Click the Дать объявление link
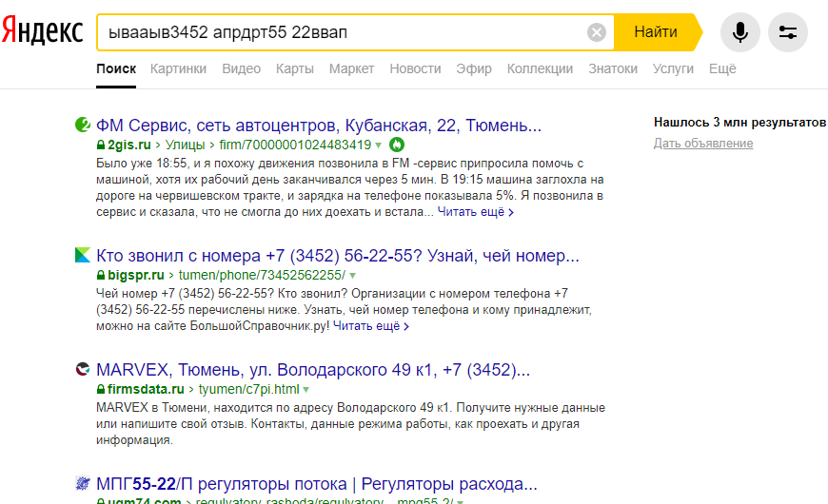This screenshot has width=828, height=504. coord(703,143)
